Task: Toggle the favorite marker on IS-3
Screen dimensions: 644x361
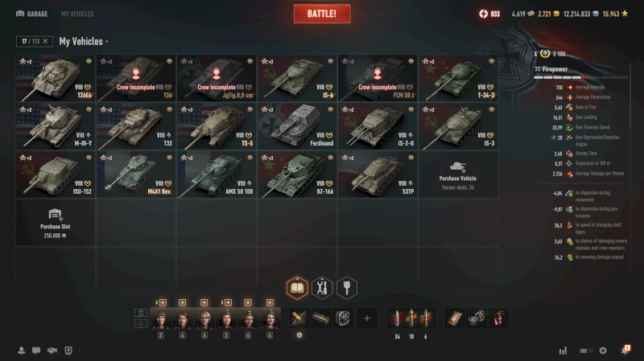Action: [x=491, y=109]
